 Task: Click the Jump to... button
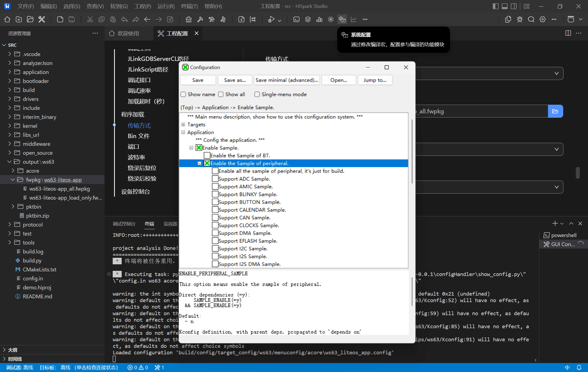375,80
